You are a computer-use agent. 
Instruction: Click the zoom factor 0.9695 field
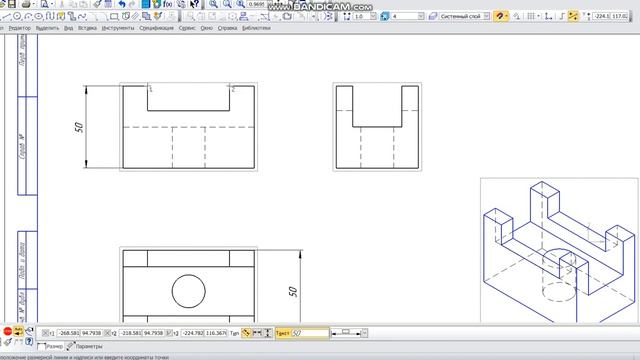click(256, 4)
